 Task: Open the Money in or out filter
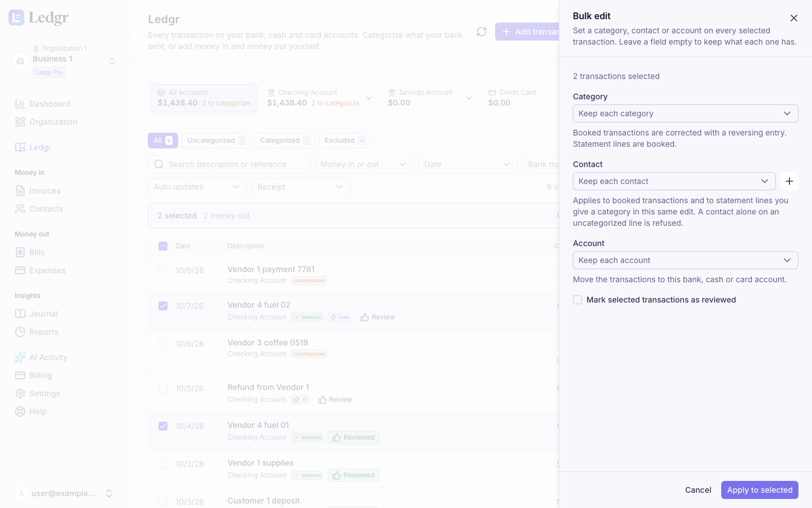(364, 164)
